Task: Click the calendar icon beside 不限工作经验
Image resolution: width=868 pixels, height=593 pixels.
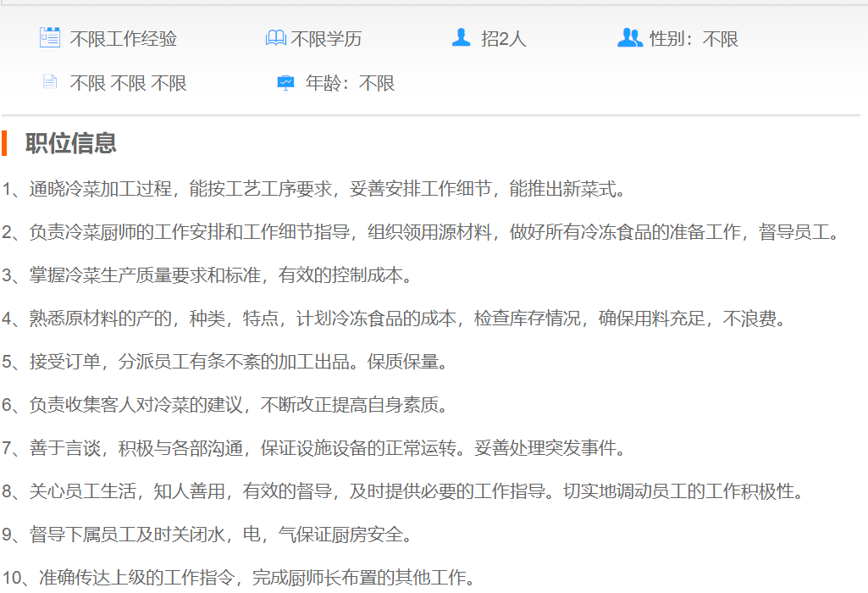Action: click(50, 37)
